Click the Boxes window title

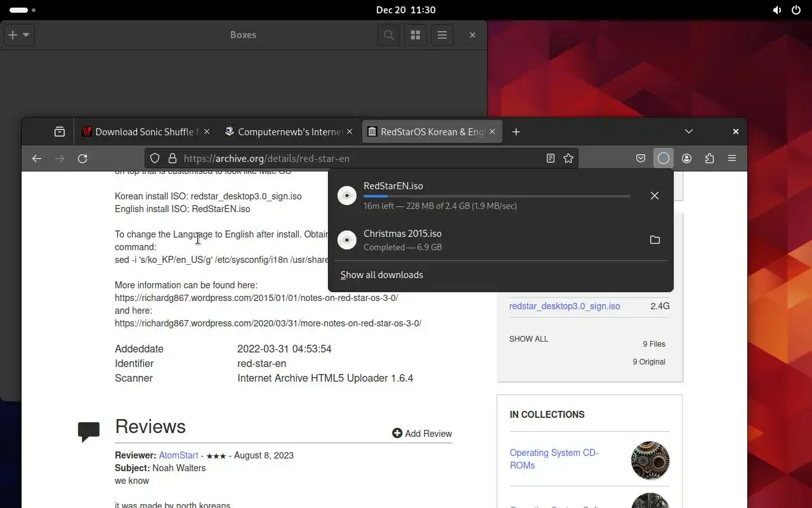coord(243,35)
